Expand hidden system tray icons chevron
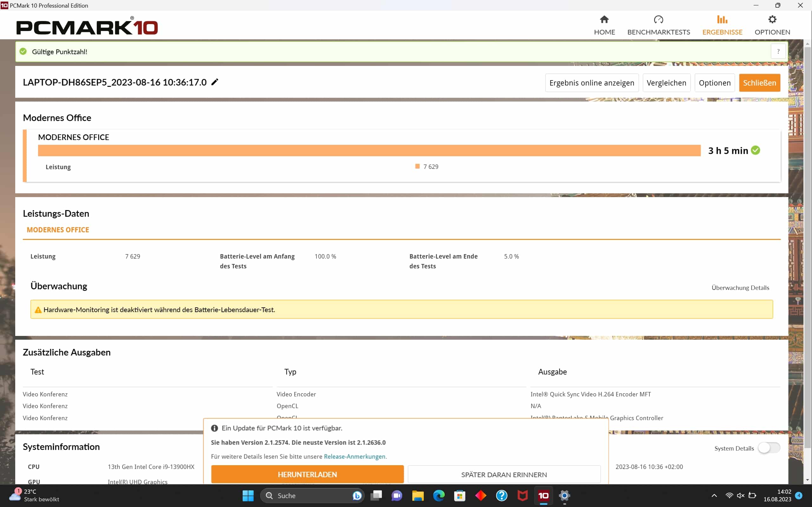The height and width of the screenshot is (507, 812). (714, 496)
